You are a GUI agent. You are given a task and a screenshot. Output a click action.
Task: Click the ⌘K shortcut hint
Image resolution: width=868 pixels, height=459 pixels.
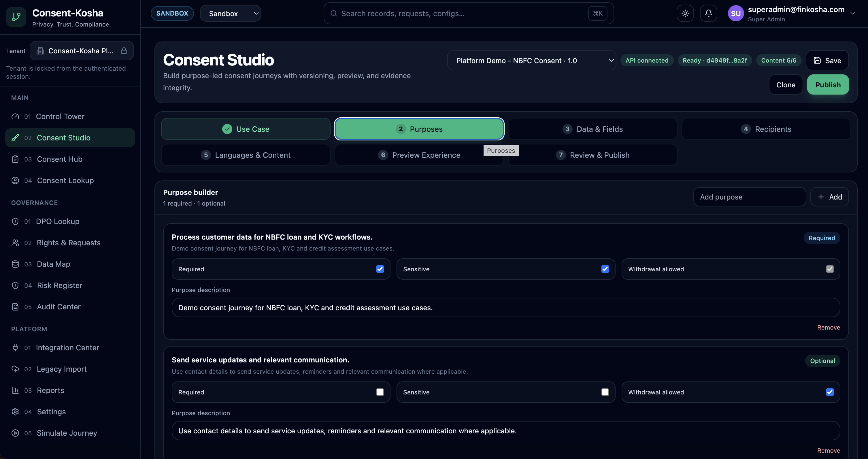tap(598, 13)
